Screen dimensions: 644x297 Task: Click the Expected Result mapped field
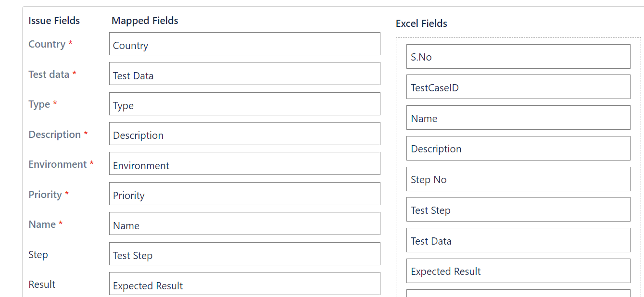click(245, 283)
